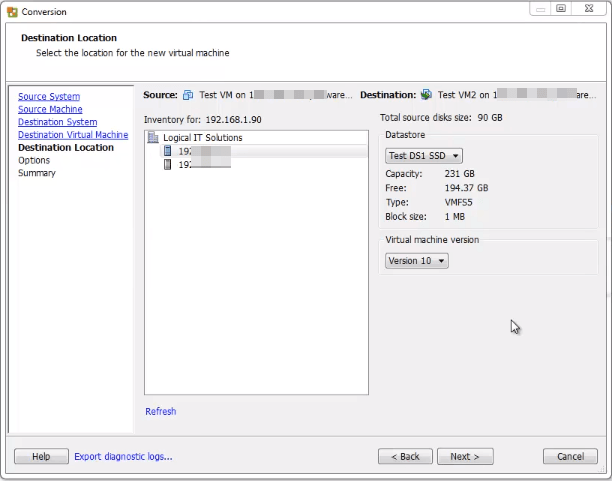
Task: Click the Help button
Action: [x=41, y=456]
